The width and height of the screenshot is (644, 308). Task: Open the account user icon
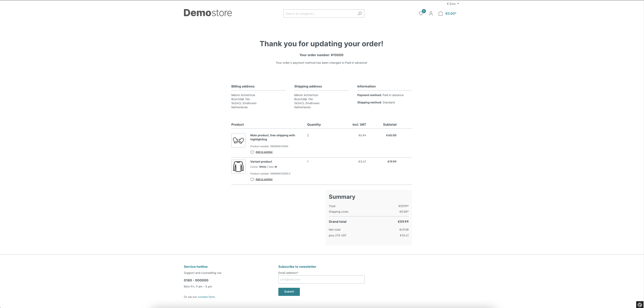click(431, 14)
